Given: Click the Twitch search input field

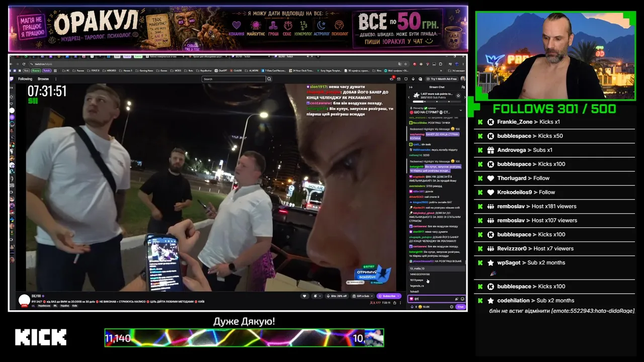Looking at the screenshot, I should point(233,79).
